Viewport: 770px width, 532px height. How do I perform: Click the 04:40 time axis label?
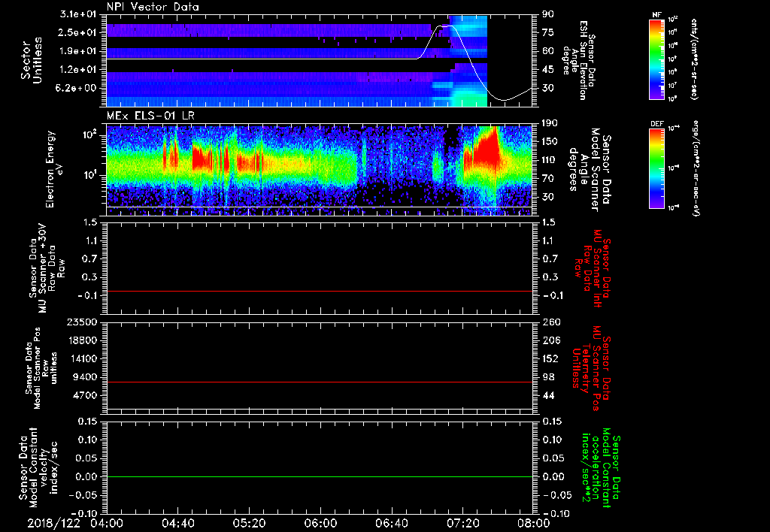(177, 523)
